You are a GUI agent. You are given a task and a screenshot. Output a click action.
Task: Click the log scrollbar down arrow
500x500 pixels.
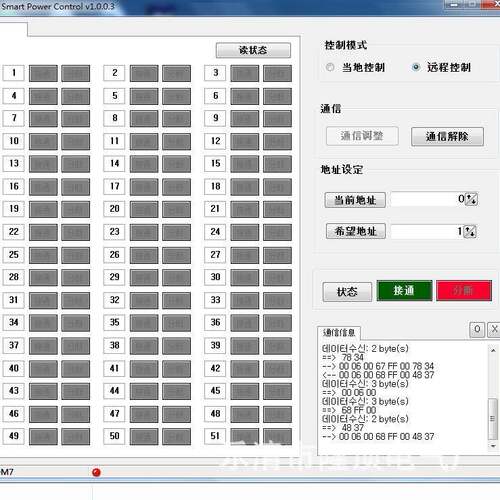493,446
